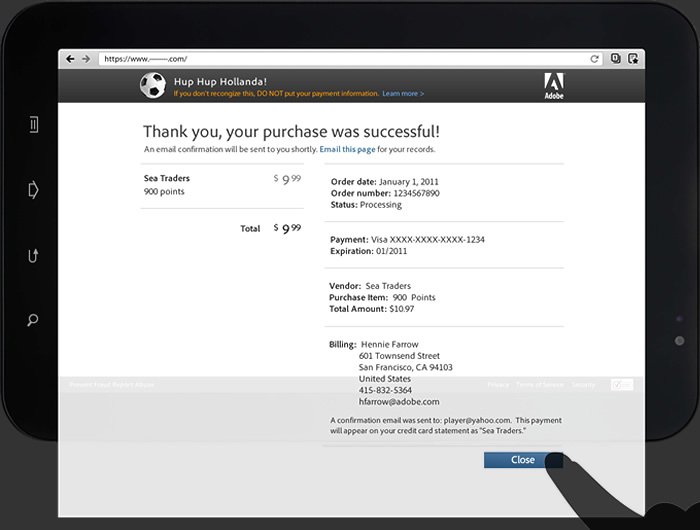Click Order date January 1, 2011
700x530 pixels.
[x=385, y=182]
